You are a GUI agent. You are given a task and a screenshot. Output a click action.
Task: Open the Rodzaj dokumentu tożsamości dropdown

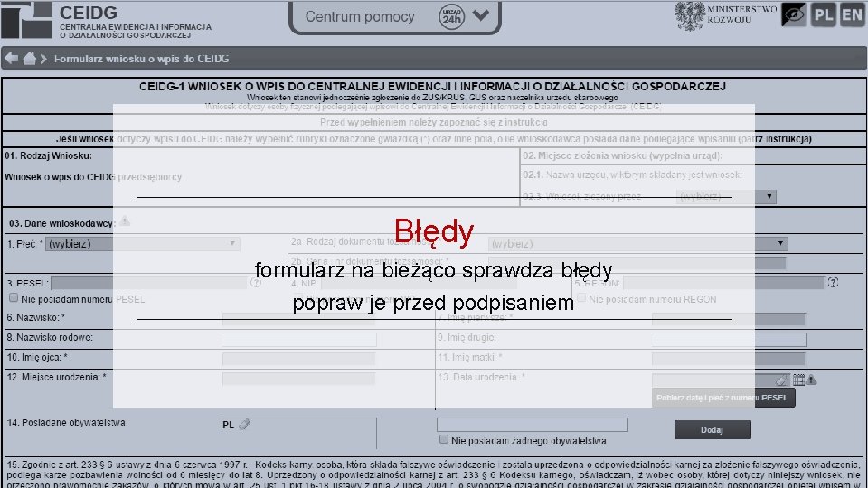638,243
